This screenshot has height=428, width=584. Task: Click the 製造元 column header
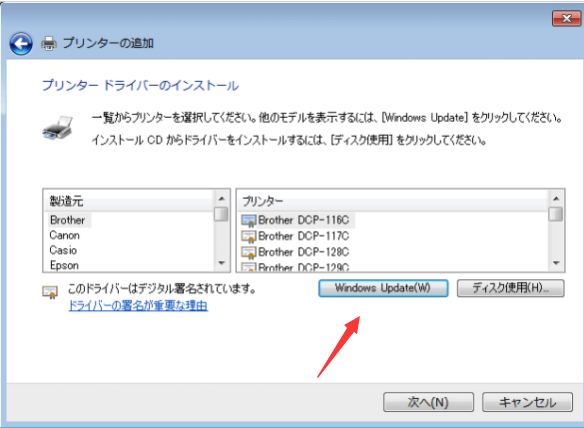pyautogui.click(x=128, y=201)
